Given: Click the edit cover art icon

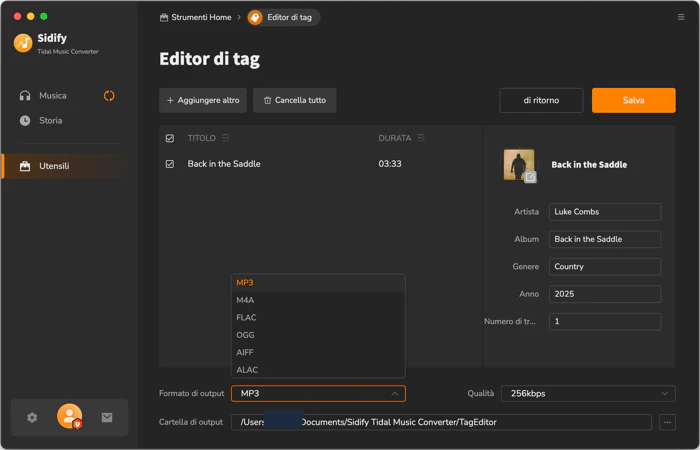Looking at the screenshot, I should [x=530, y=177].
